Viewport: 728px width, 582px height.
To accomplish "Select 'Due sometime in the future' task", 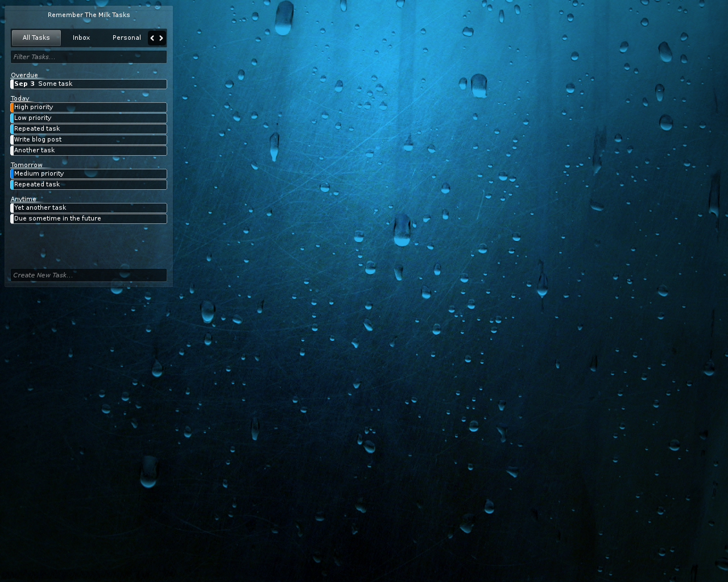I will point(89,219).
